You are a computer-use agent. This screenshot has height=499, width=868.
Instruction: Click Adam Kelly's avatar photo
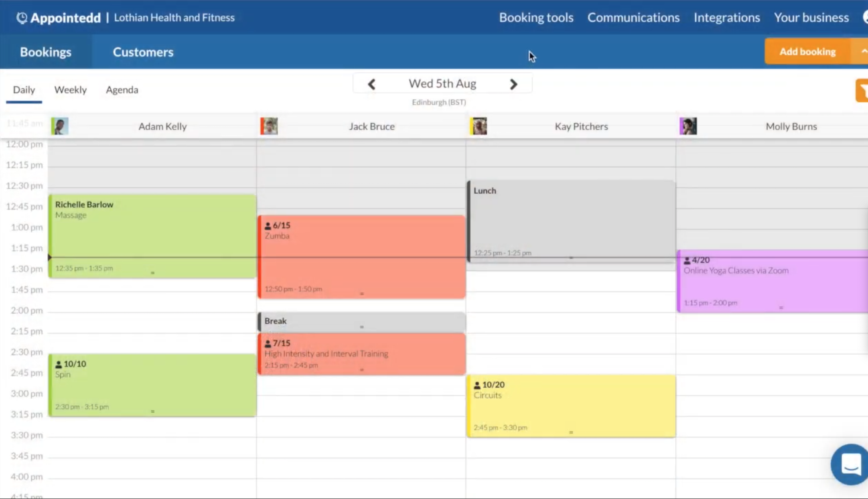pos(60,126)
